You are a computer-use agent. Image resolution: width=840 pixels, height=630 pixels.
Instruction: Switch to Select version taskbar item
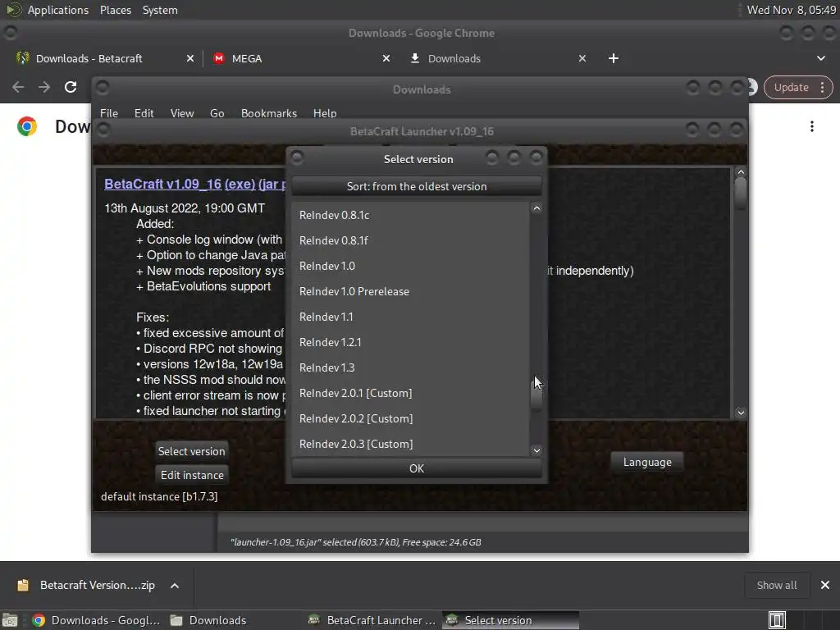pyautogui.click(x=510, y=620)
